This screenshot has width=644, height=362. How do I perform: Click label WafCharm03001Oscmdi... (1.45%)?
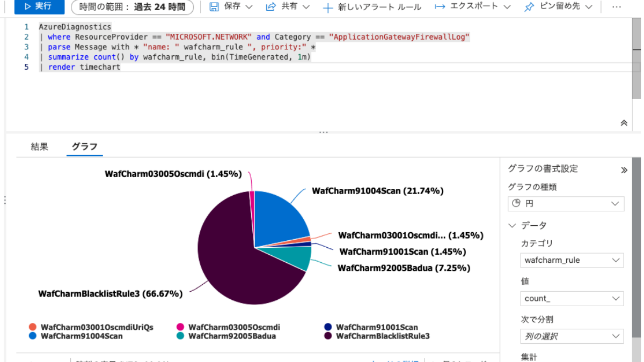tap(411, 235)
